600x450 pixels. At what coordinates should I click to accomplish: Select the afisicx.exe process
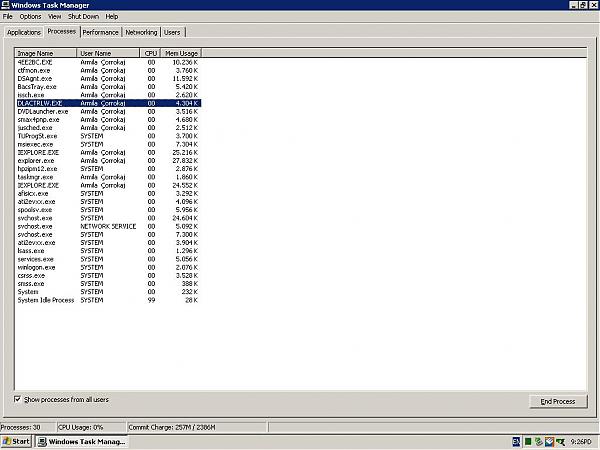click(x=109, y=194)
